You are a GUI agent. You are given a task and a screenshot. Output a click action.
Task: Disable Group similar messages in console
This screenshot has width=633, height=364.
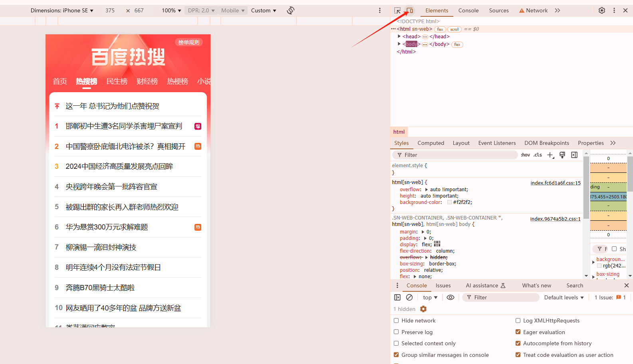click(396, 355)
